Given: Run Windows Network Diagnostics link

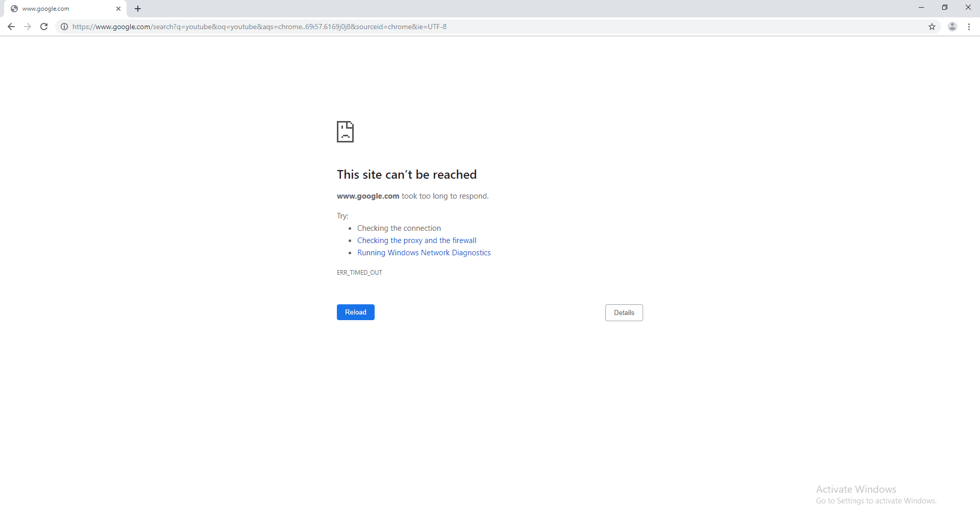Looking at the screenshot, I should (424, 253).
